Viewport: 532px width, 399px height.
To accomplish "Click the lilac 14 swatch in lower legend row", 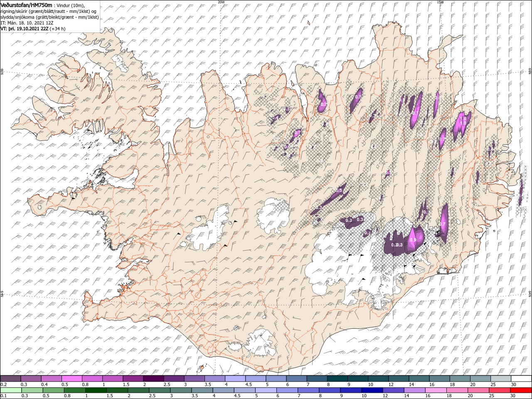I will click(415, 390).
